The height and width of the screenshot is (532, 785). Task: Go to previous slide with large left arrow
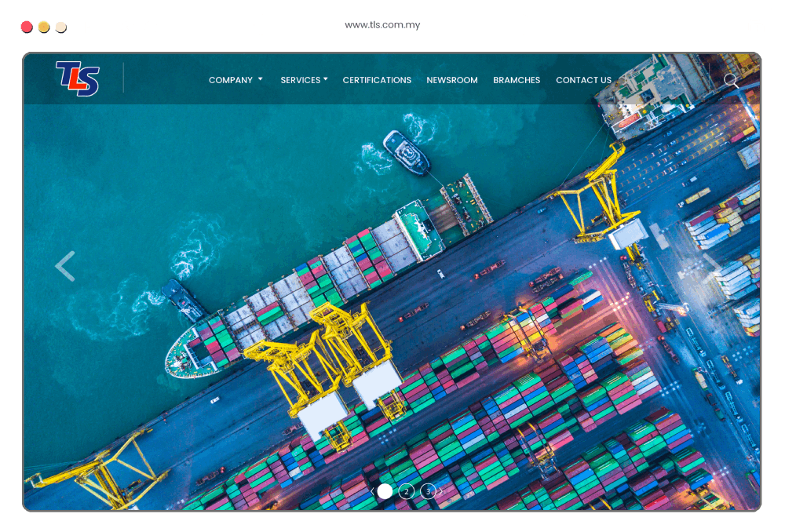[x=65, y=267]
